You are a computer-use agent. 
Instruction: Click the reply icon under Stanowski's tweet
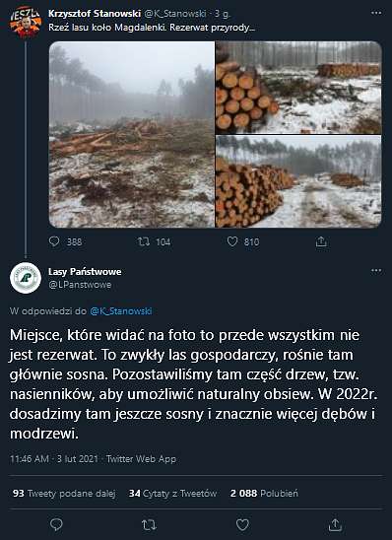pos(54,241)
